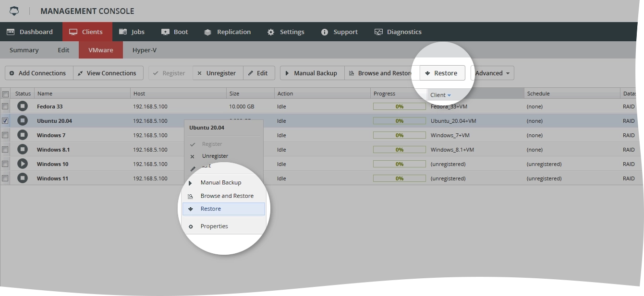Open the Replication section
The height and width of the screenshot is (296, 644).
coord(228,32)
